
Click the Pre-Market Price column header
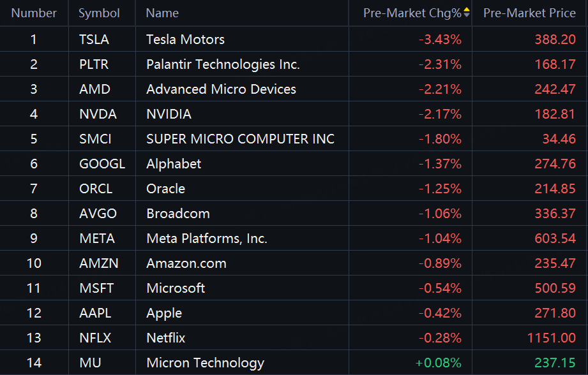[529, 13]
